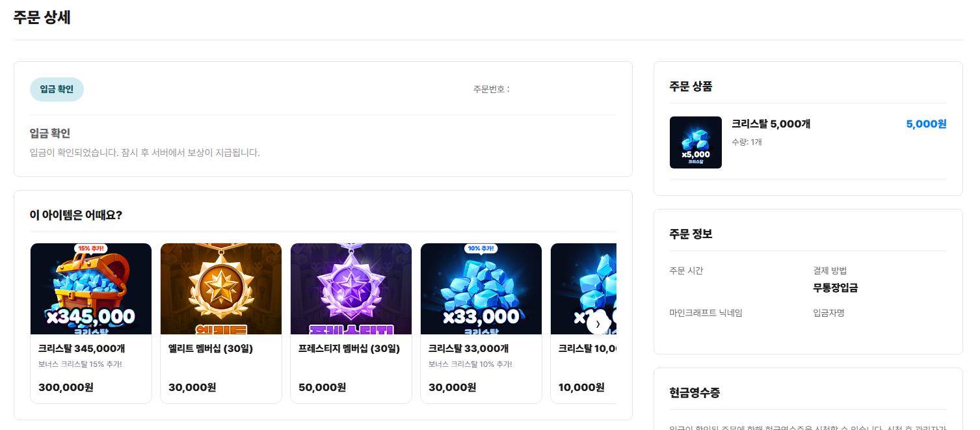980x430 pixels.
Task: Click the 50,000원 Prestige membership price
Action: tap(322, 388)
